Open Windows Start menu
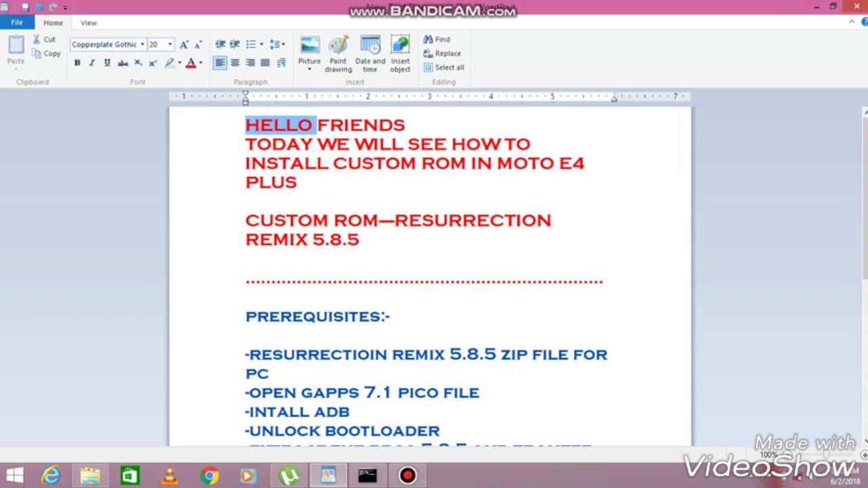868x488 pixels. tap(15, 476)
